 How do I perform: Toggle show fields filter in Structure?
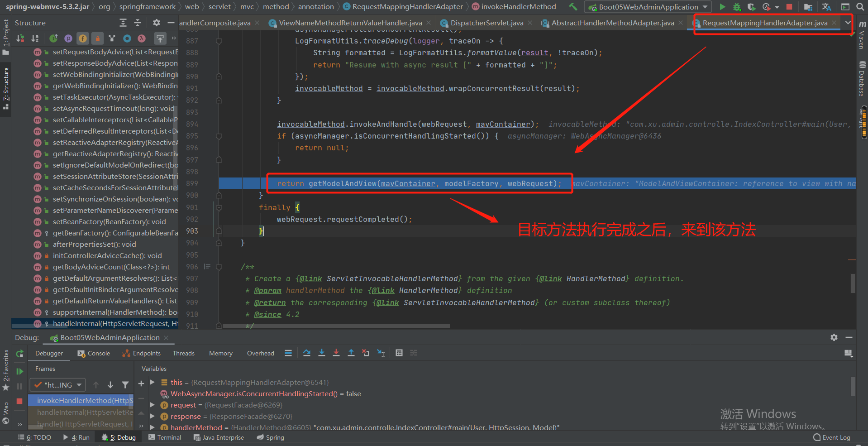click(x=83, y=38)
